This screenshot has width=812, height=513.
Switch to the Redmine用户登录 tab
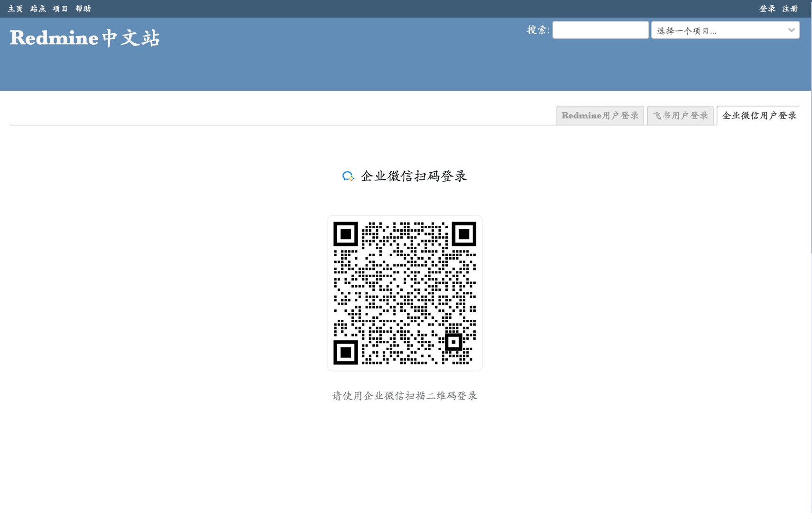tap(600, 115)
